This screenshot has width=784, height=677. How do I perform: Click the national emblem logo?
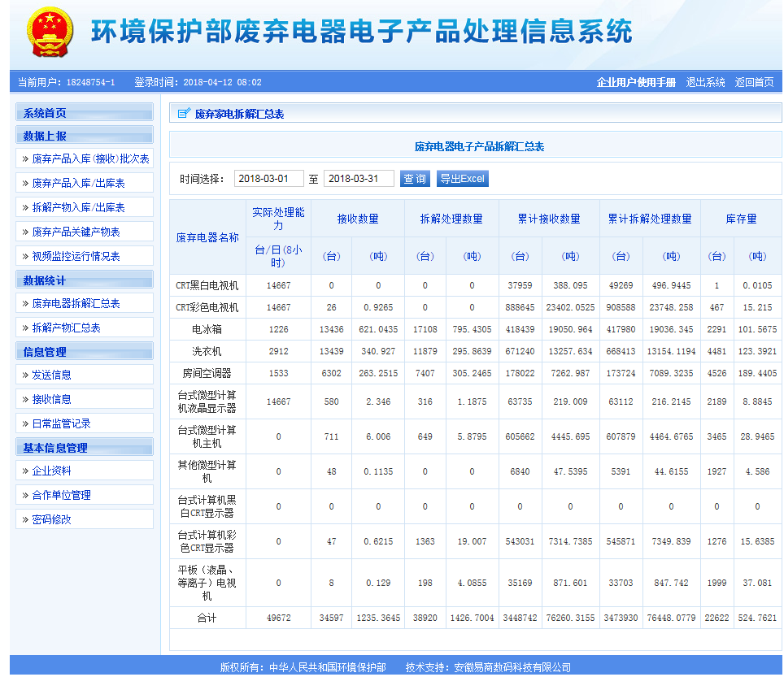pos(50,33)
